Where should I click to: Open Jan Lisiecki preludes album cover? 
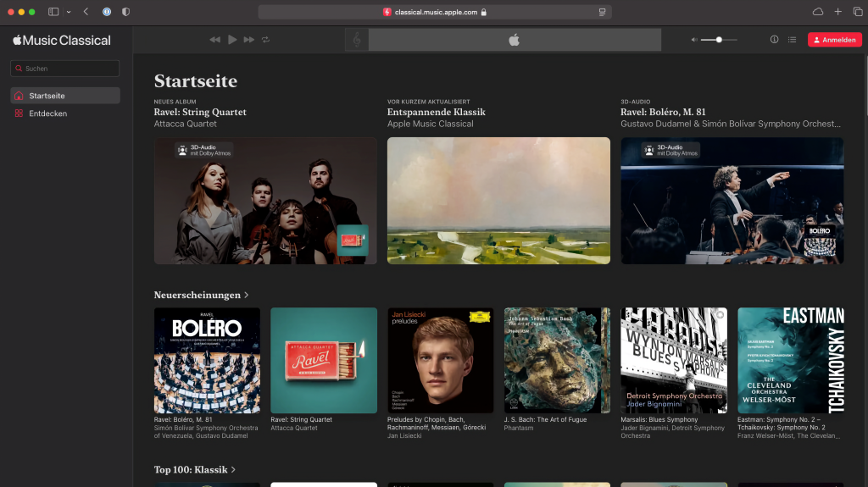tap(441, 360)
